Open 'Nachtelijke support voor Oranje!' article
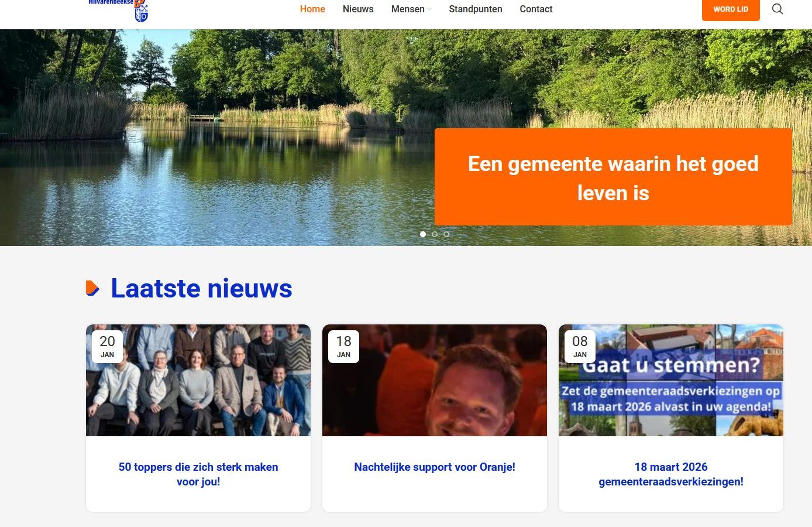This screenshot has height=527, width=812. 435,467
